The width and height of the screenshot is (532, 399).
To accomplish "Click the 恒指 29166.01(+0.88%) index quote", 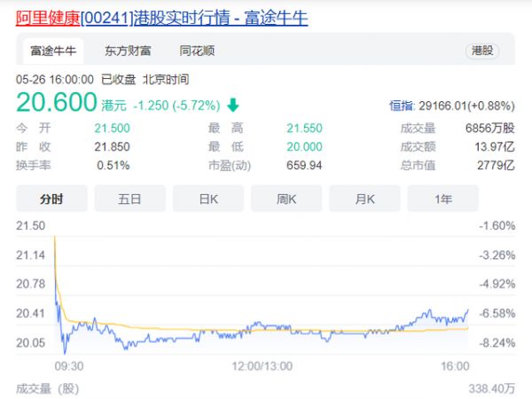I will click(x=452, y=106).
